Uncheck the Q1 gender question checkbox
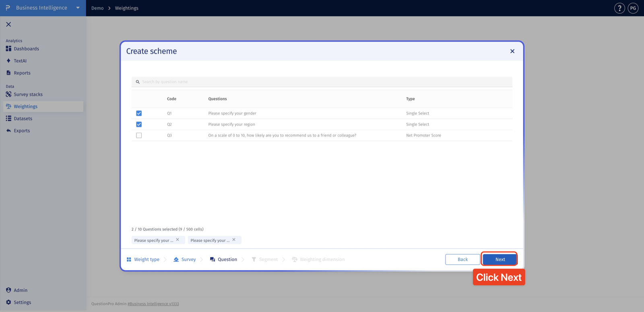644x312 pixels. [x=139, y=113]
